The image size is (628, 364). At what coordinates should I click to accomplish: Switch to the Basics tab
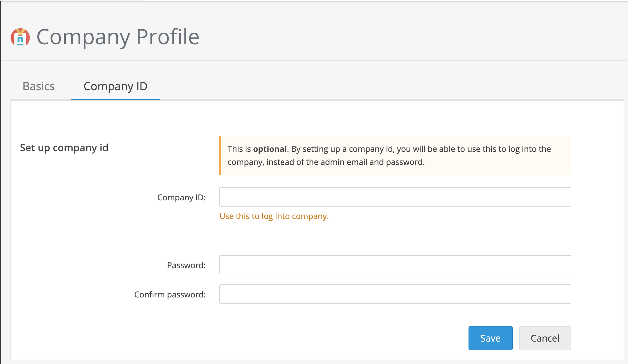click(x=38, y=86)
